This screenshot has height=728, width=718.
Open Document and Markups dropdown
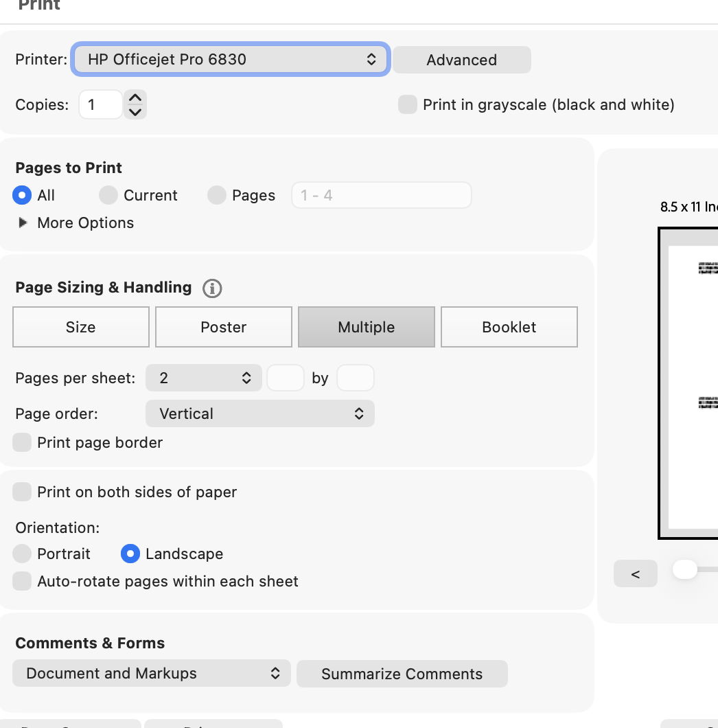click(152, 674)
